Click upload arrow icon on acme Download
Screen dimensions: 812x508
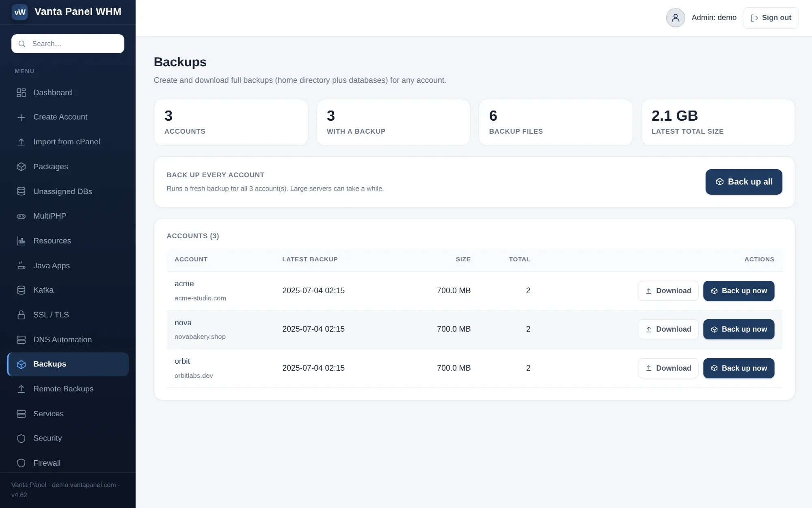pyautogui.click(x=649, y=291)
